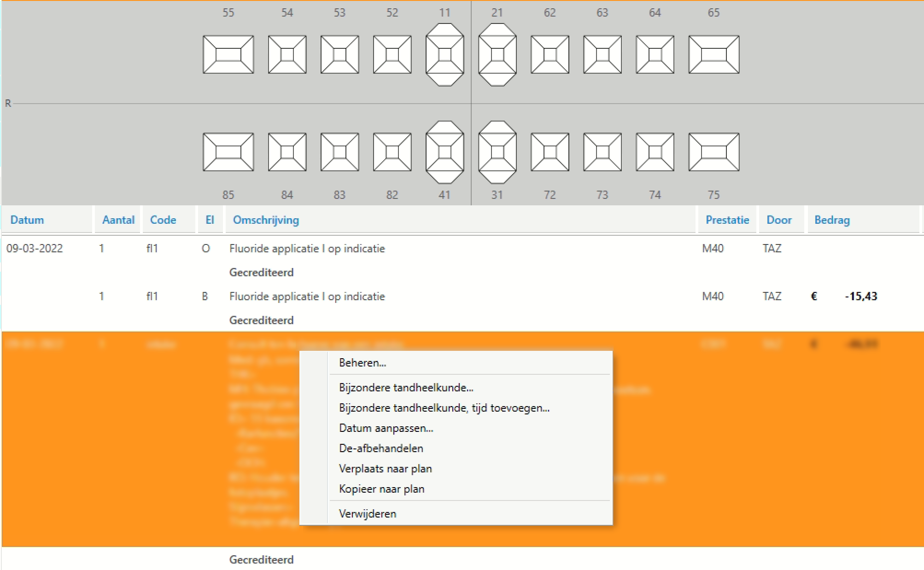924x570 pixels.
Task: Click M40 in the B row
Action: pos(713,297)
